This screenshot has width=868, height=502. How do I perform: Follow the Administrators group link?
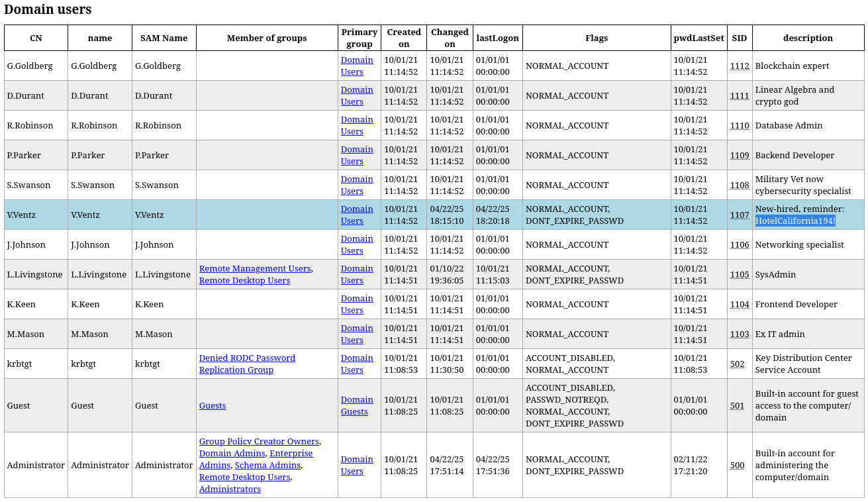tap(230, 489)
